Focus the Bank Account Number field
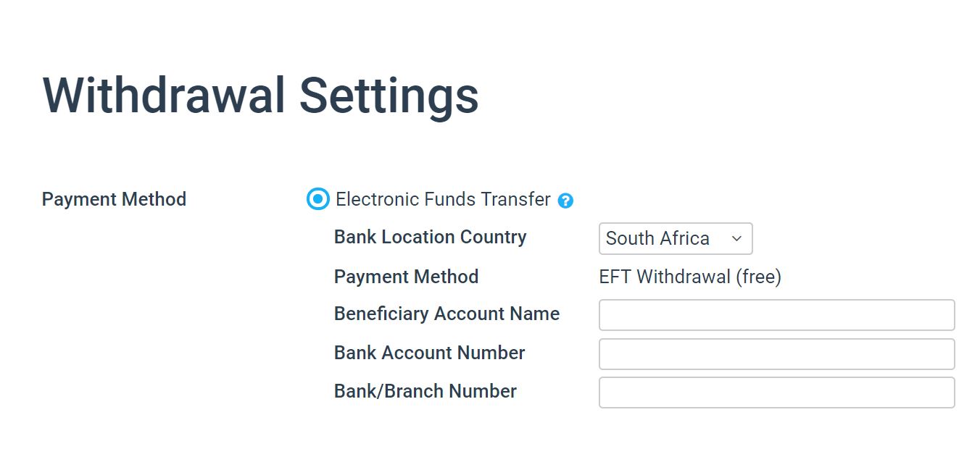Image resolution: width=980 pixels, height=470 pixels. 776,354
